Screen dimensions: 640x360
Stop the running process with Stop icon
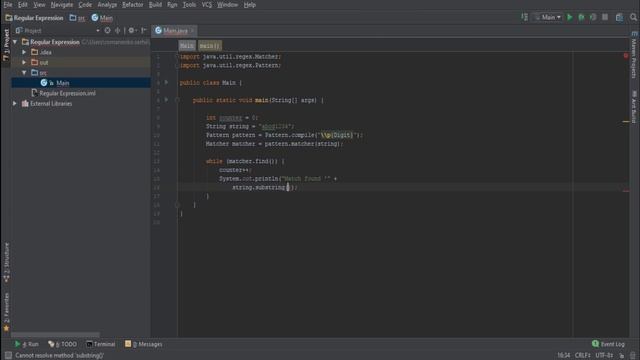pyautogui.click(x=605, y=17)
